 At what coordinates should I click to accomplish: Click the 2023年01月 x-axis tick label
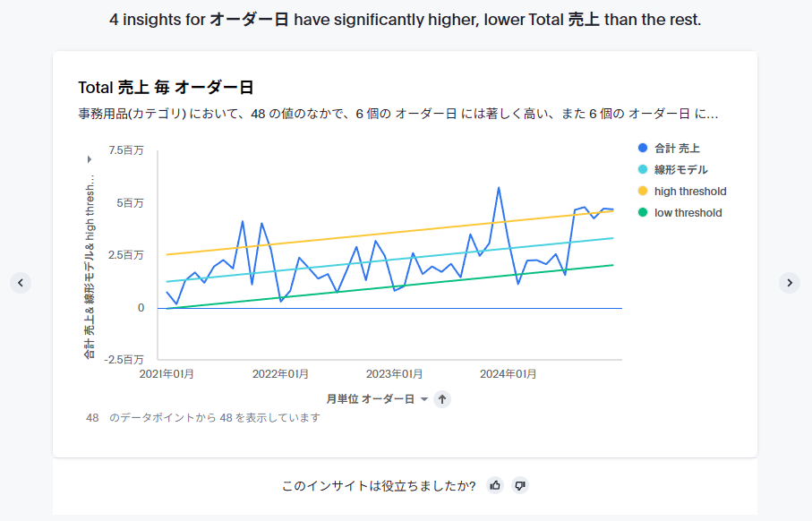tap(394, 374)
